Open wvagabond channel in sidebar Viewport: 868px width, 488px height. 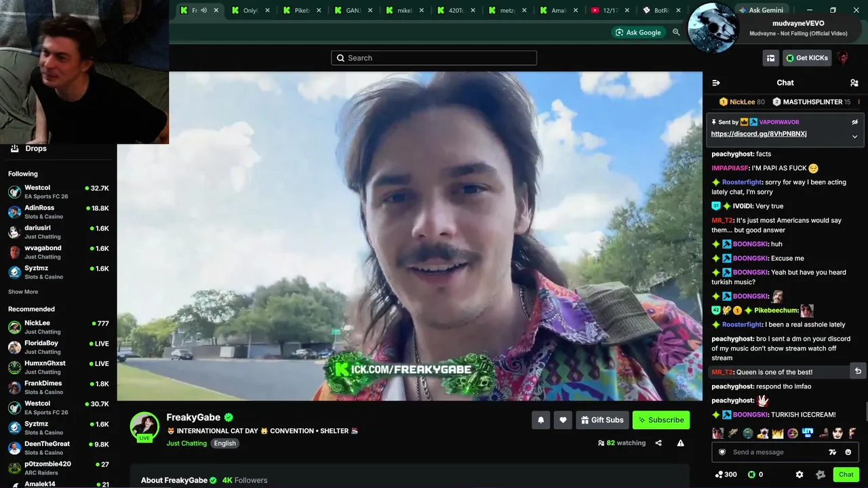click(x=58, y=252)
